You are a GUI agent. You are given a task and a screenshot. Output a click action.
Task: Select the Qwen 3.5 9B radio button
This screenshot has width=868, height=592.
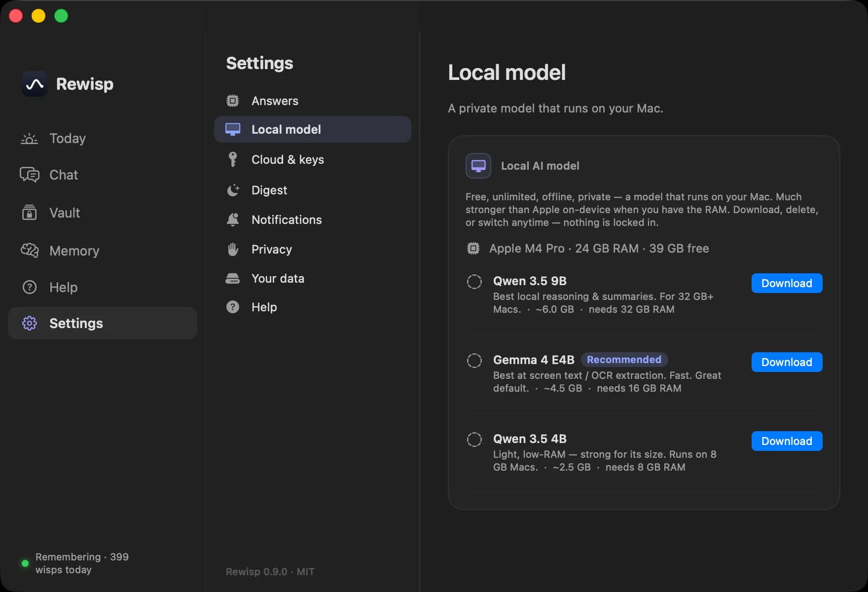pos(474,282)
